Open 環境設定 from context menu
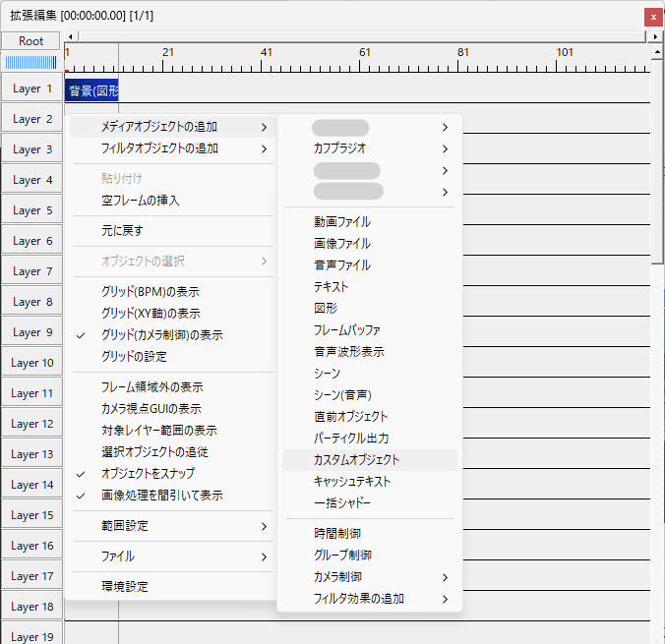 (173, 587)
